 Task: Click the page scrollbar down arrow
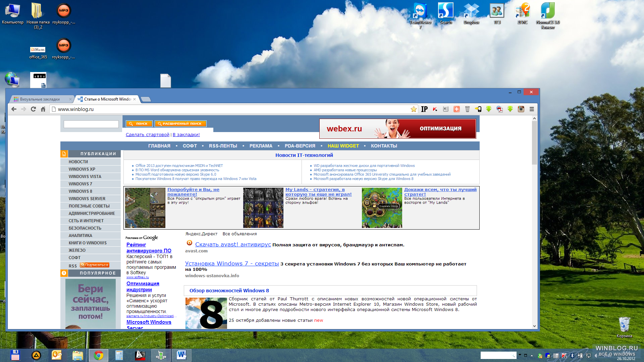pos(534,326)
